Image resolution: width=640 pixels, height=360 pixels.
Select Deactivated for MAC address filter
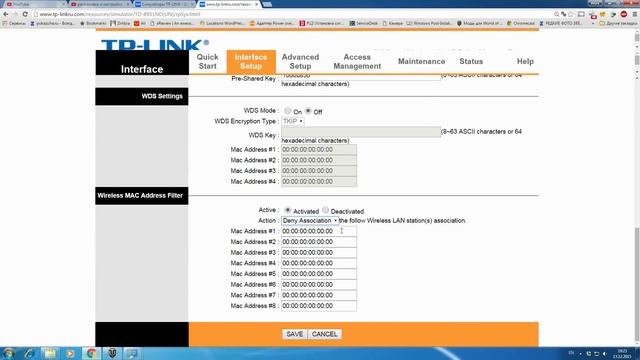pos(325,210)
